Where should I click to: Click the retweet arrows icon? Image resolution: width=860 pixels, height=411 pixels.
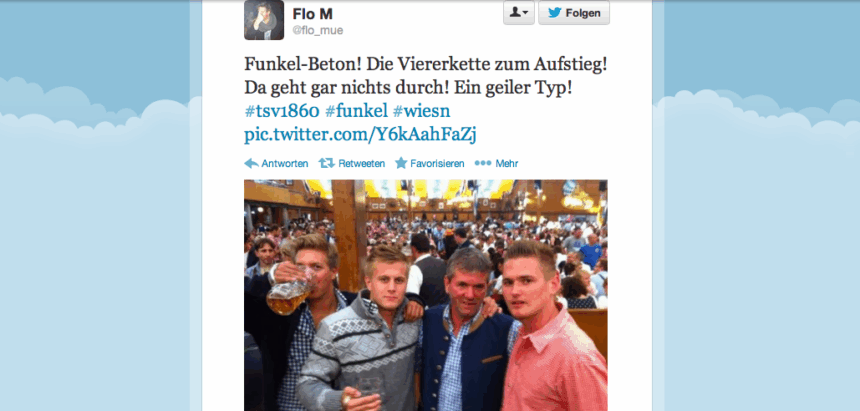tap(327, 164)
